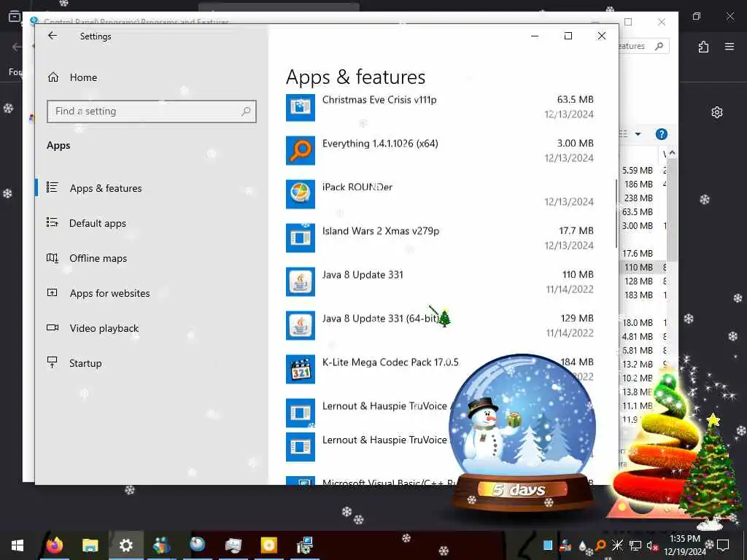This screenshot has width=747, height=560.
Task: Click the Everything search tray icon
Action: pyautogui.click(x=600, y=545)
